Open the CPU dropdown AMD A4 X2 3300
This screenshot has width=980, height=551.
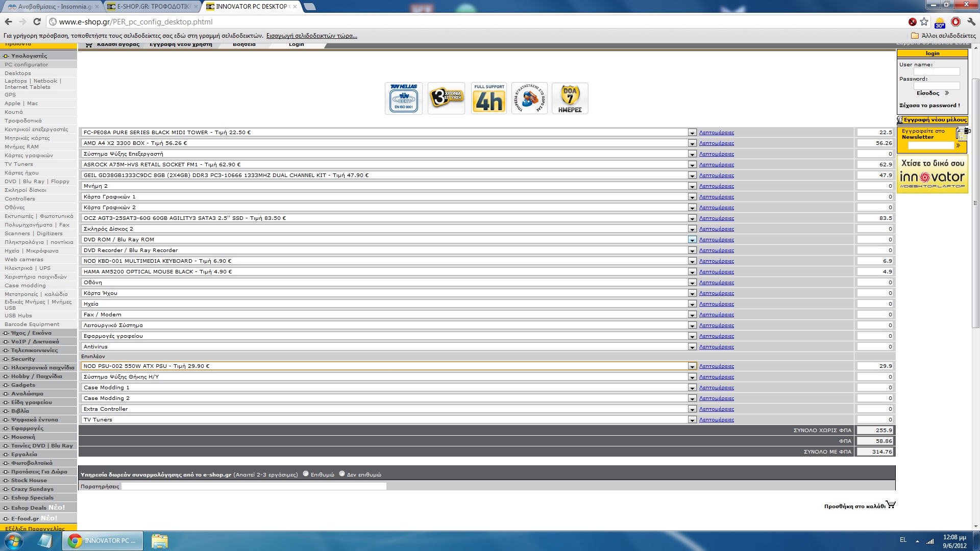tap(388, 143)
